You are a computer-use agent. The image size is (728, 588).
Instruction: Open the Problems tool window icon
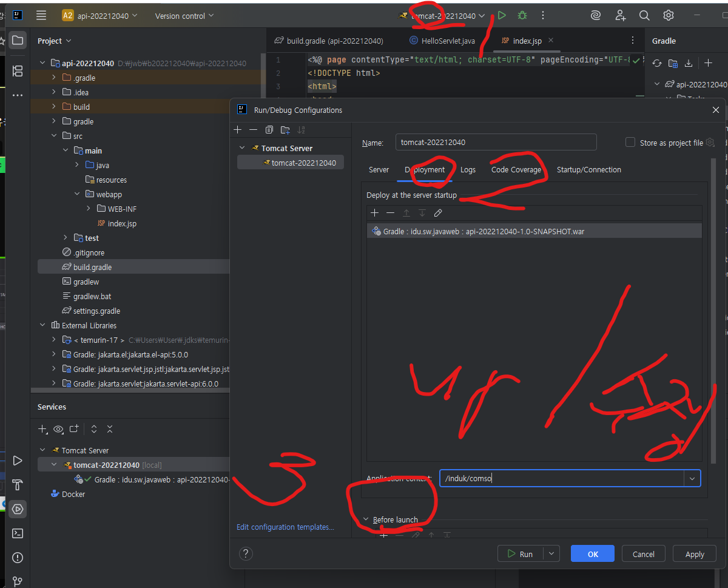tap(18, 558)
